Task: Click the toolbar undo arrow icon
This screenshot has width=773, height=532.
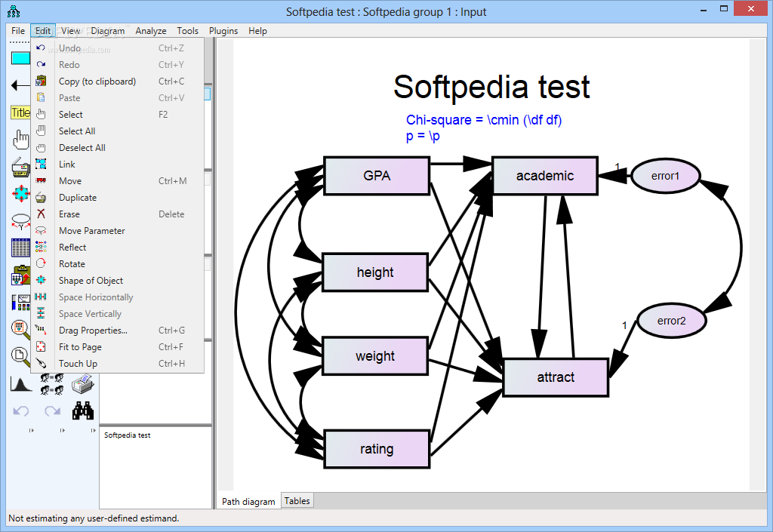Action: [20, 411]
